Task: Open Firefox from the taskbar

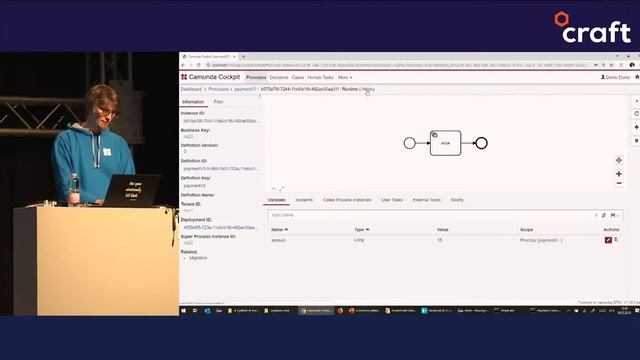Action: pos(340,311)
